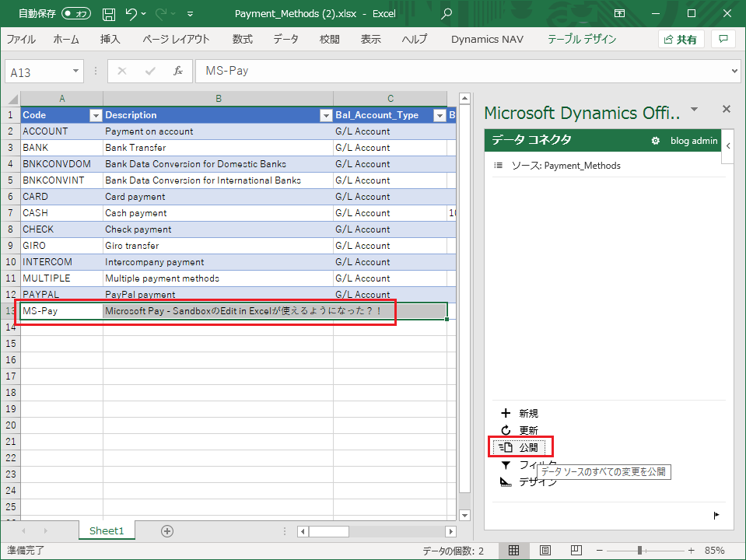Open the comments speech bubble icon

723,39
